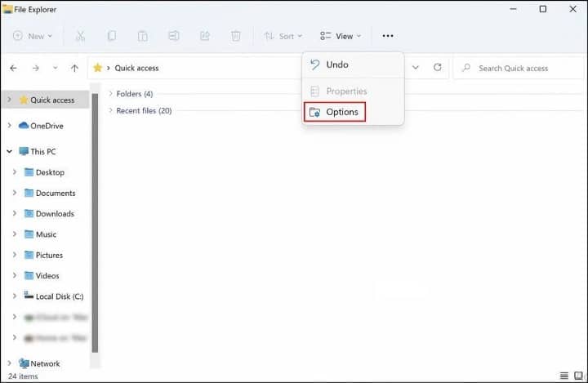Click the Search Quick access field
The width and height of the screenshot is (588, 383).
(x=519, y=68)
